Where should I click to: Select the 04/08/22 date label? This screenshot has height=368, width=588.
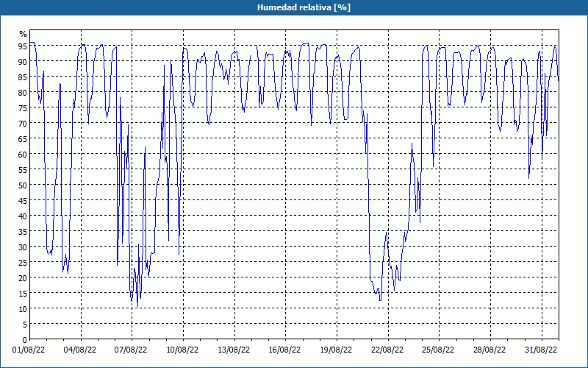click(80, 350)
